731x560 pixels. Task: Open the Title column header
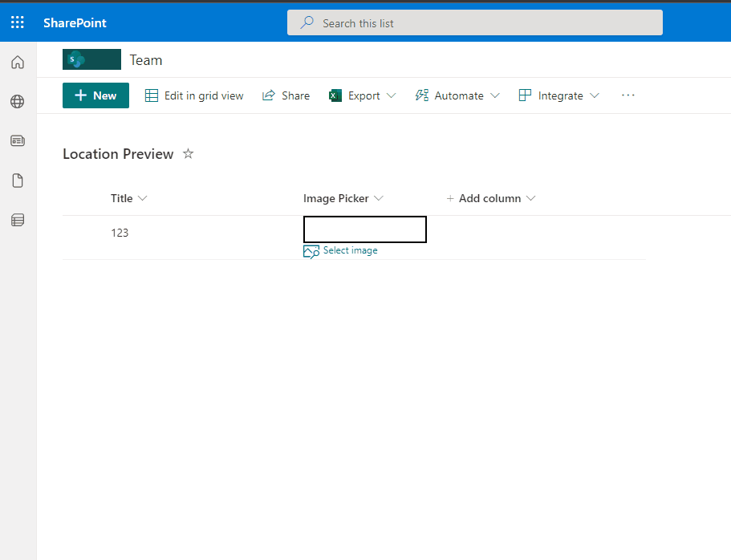[128, 198]
